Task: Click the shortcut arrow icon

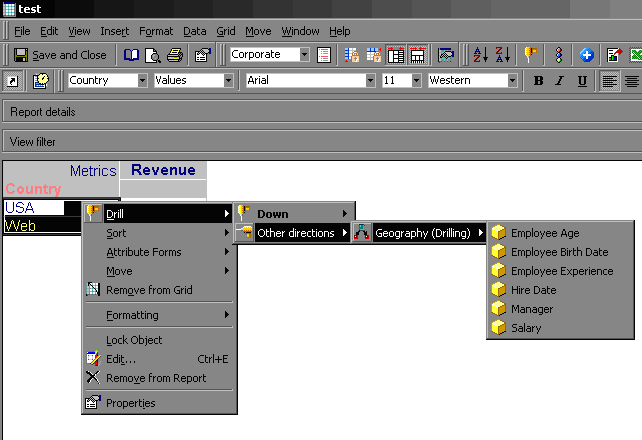Action: 12,81
